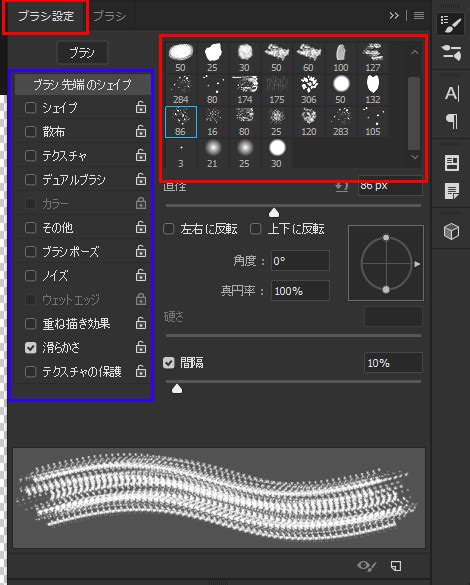Click the 硬さ hardness slider track
This screenshot has height=585, width=470.
293,335
